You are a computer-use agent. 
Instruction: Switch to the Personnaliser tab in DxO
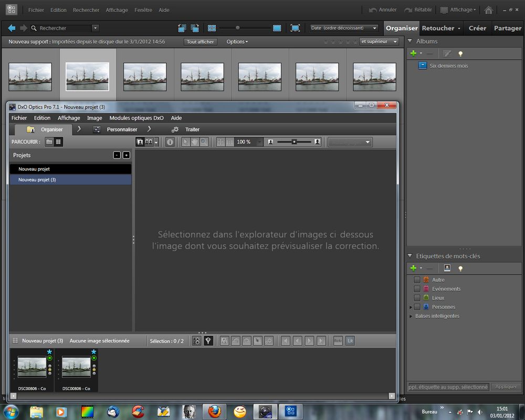pyautogui.click(x=122, y=129)
